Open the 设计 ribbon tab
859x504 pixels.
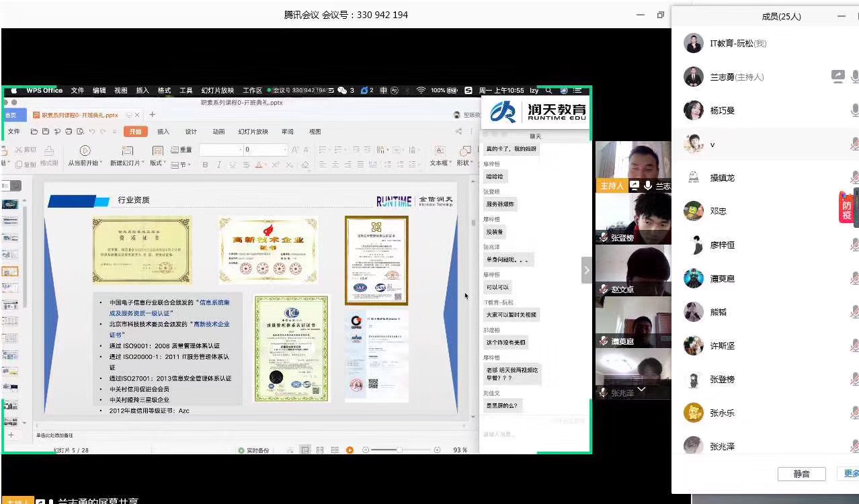pyautogui.click(x=191, y=132)
